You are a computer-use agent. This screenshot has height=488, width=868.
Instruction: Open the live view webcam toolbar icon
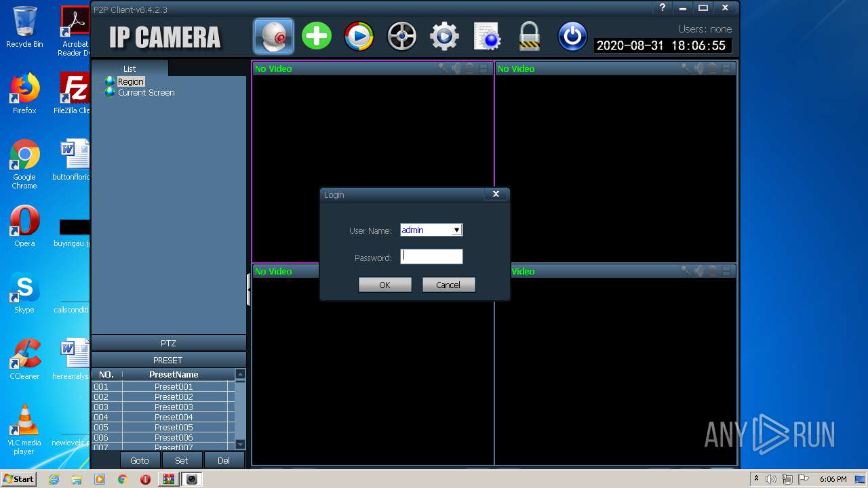pos(274,36)
